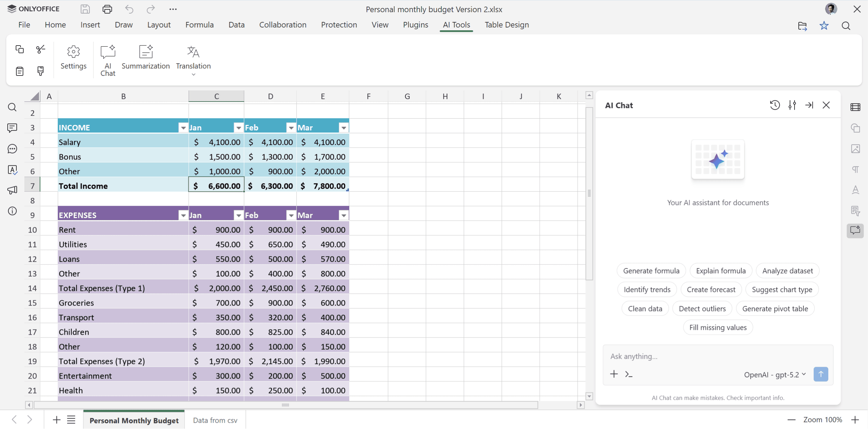Image resolution: width=868 pixels, height=429 pixels.
Task: Open the EXPENSES column filter dropdown
Action: 183,215
